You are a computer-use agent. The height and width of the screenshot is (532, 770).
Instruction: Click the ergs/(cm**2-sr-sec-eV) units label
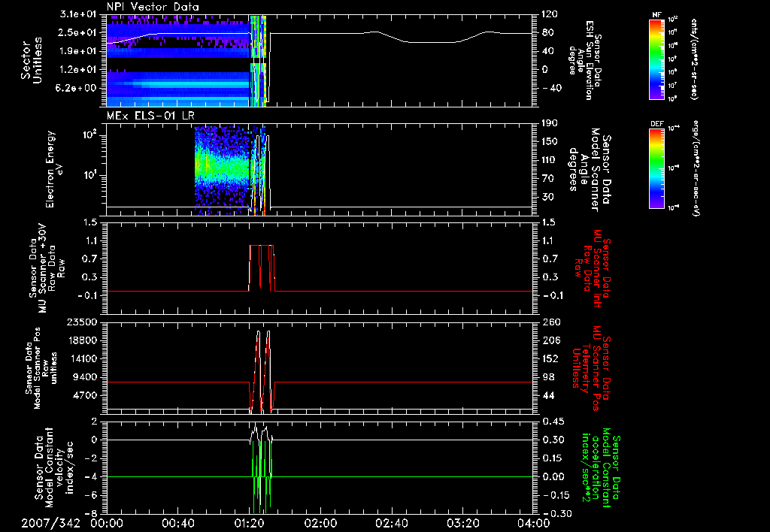point(696,169)
